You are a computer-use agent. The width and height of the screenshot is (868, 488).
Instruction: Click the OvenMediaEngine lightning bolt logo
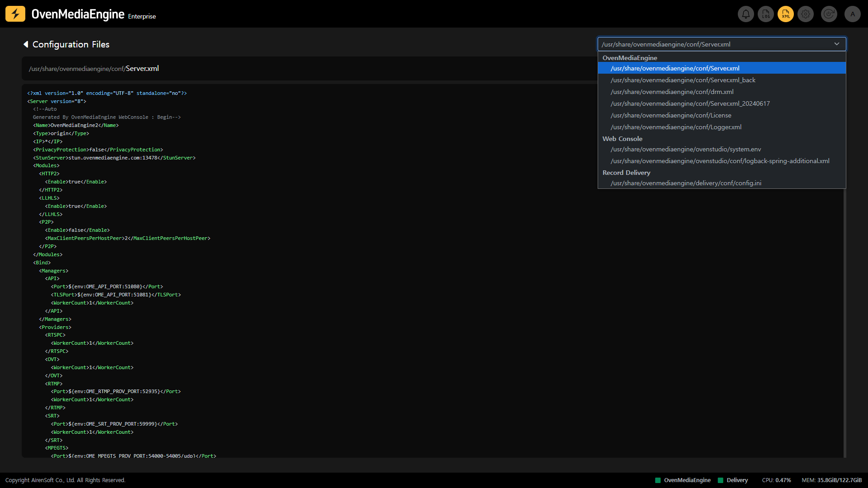15,14
